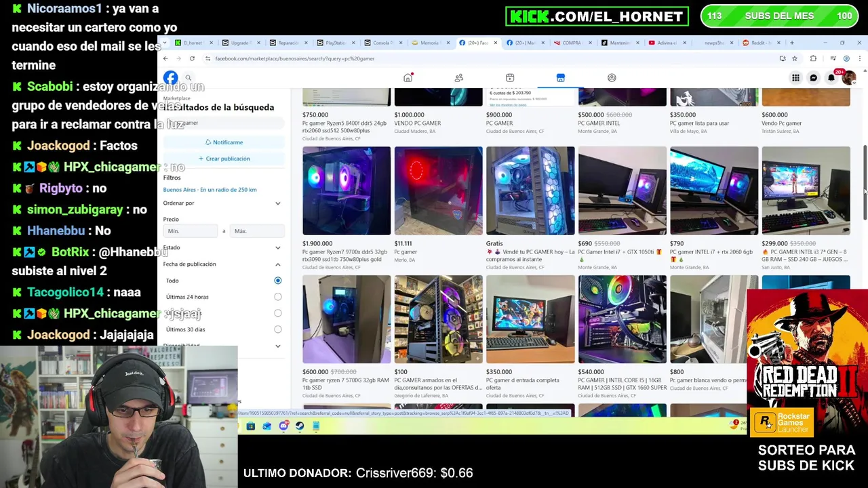Click the Máx. price input field
The image size is (868, 488).
[x=257, y=231]
